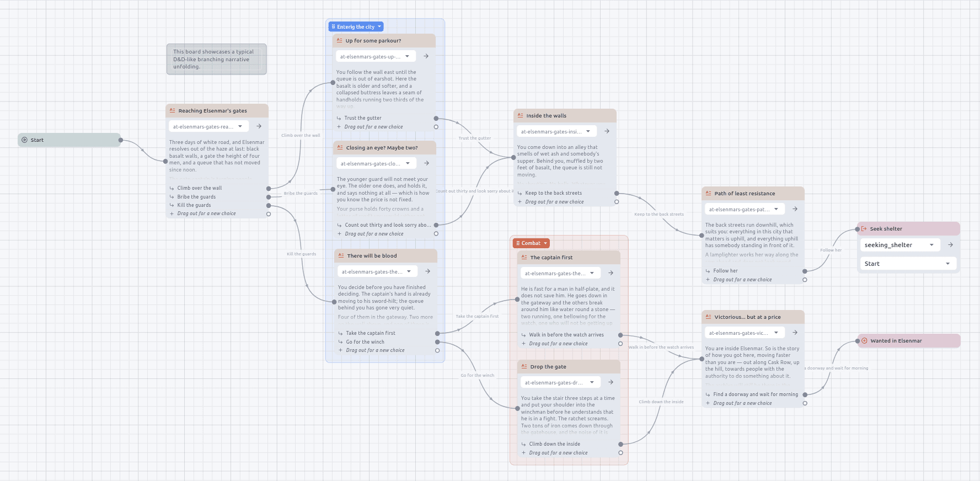Screen dimensions: 980x481
Task: Open Enterig the city group menu arrow
Action: pyautogui.click(x=379, y=26)
